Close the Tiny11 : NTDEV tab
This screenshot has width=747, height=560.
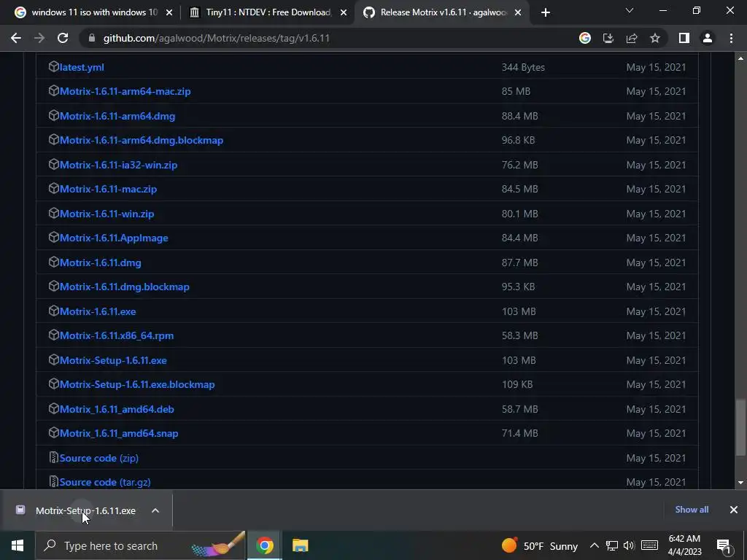(x=344, y=13)
